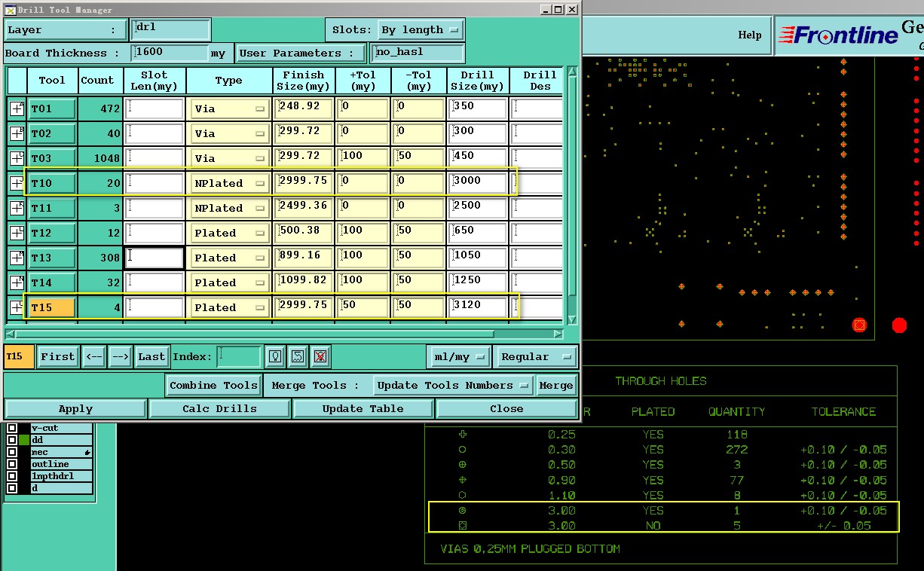Viewport: 924px width, 571px height.
Task: Click Layer field showing drl
Action: [170, 29]
